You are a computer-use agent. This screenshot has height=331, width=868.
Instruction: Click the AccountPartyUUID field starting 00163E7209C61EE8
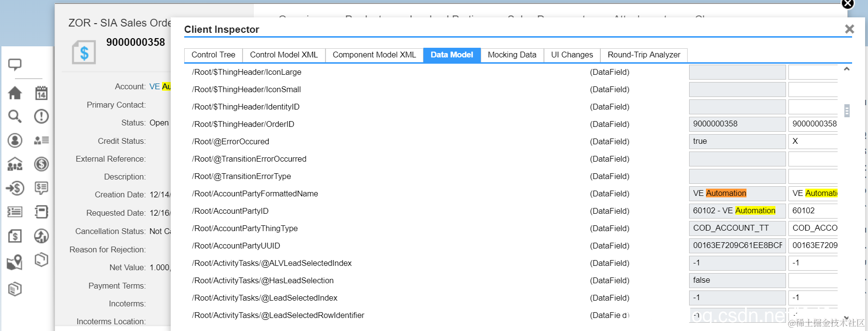pyautogui.click(x=737, y=246)
